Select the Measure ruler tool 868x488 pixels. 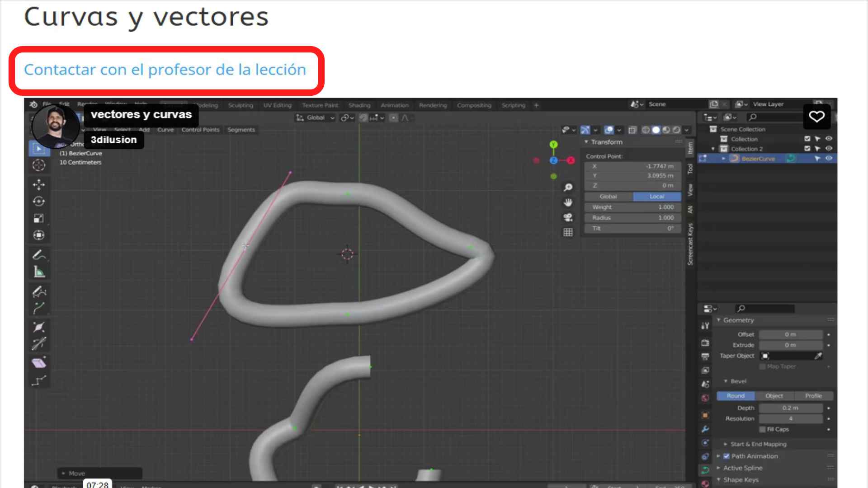(x=39, y=272)
